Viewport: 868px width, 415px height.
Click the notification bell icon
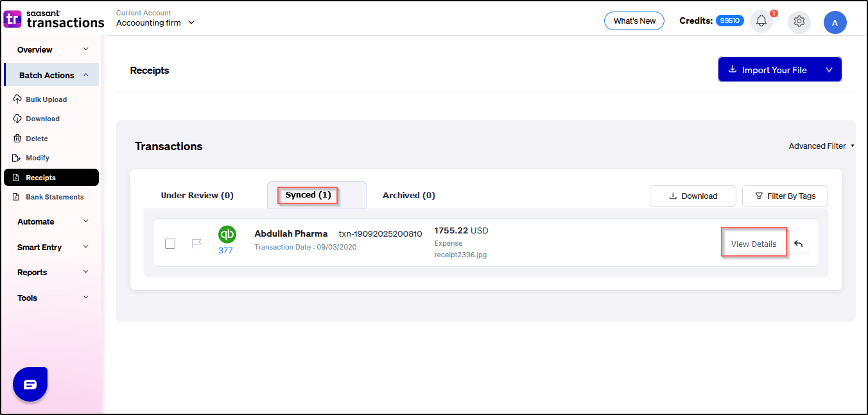[x=761, y=21]
